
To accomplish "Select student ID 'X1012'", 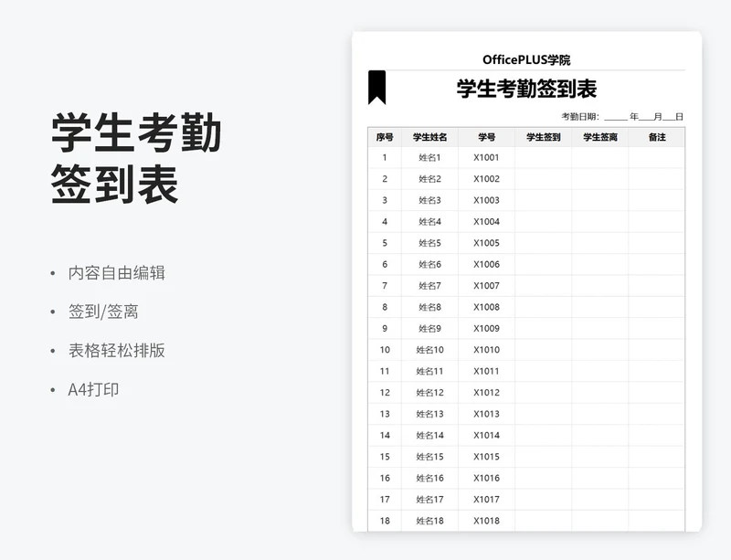I will coord(486,393).
